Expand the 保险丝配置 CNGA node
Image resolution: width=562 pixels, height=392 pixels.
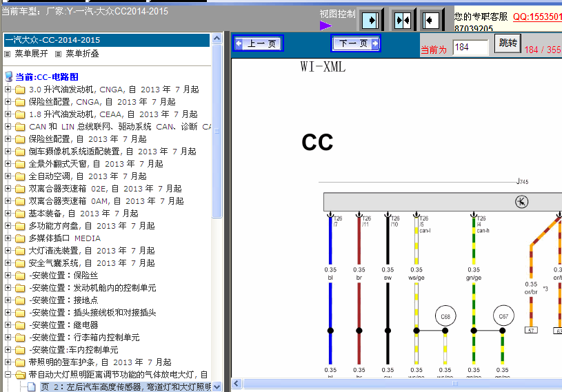[8, 102]
